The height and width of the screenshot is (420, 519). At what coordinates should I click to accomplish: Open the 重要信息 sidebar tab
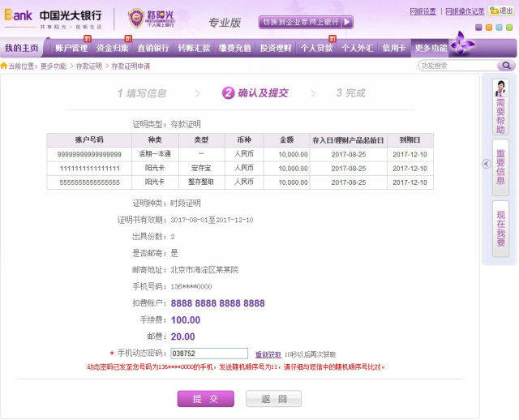[500, 167]
